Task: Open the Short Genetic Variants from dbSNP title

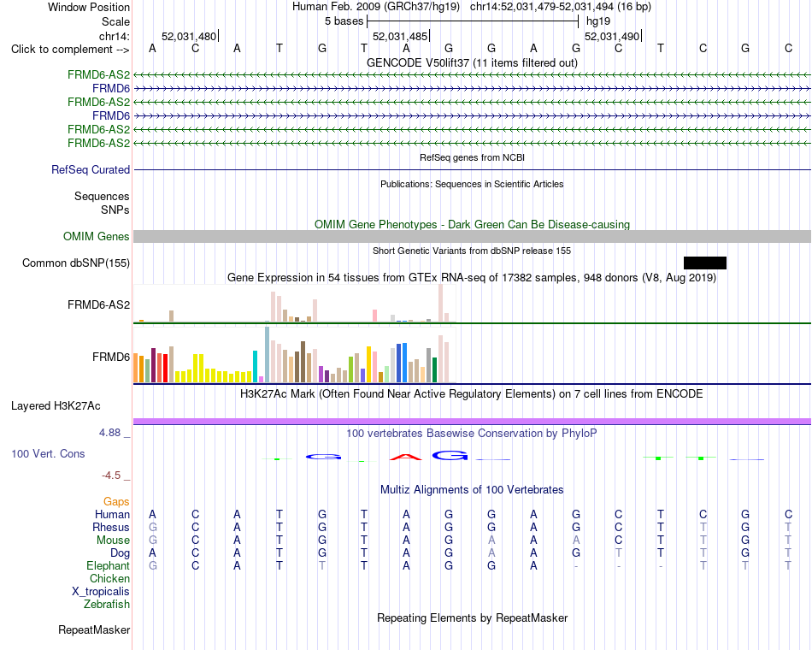Action: (x=472, y=251)
